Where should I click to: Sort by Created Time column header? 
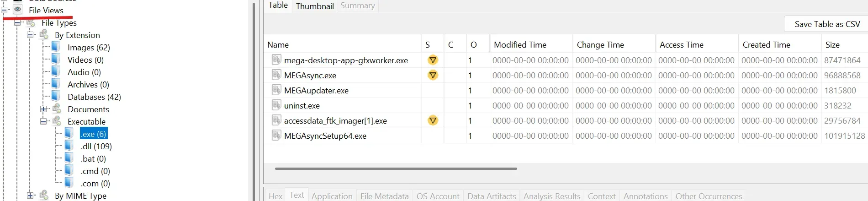click(x=779, y=44)
